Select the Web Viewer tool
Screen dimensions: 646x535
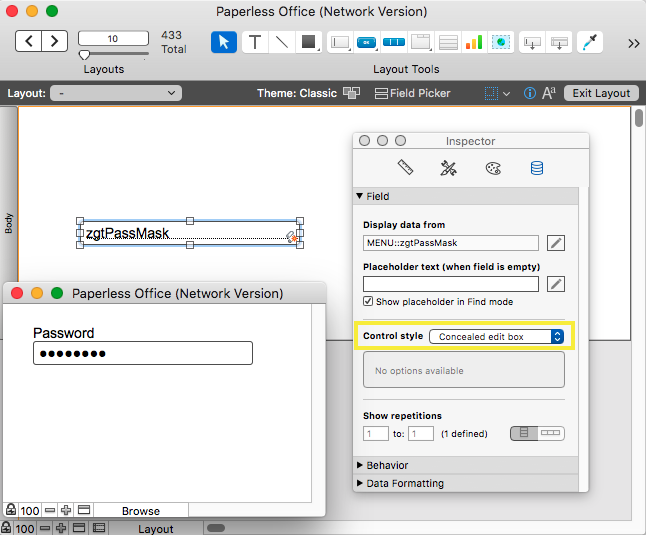pyautogui.click(x=501, y=42)
